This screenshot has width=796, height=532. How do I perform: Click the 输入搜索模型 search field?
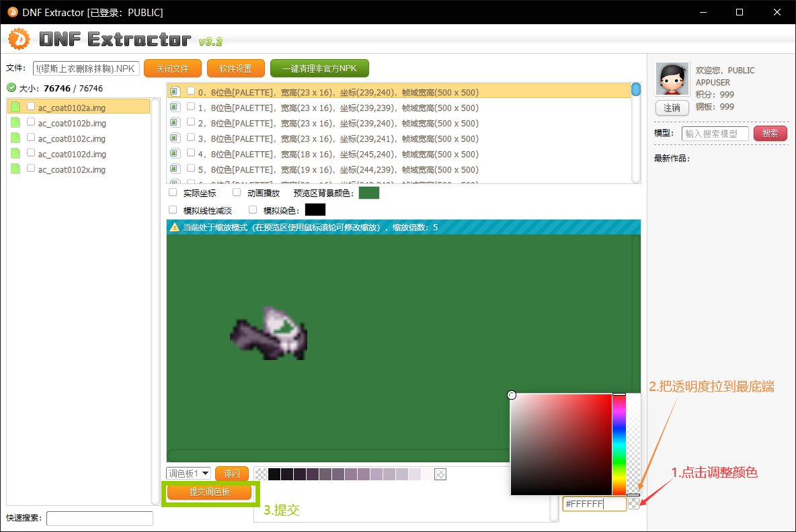(x=715, y=134)
